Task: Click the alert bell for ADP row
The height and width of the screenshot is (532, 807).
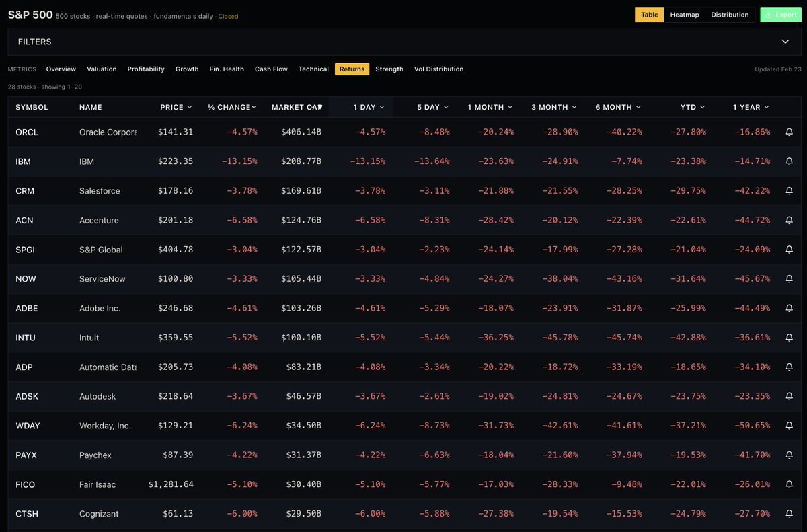Action: coord(790,367)
